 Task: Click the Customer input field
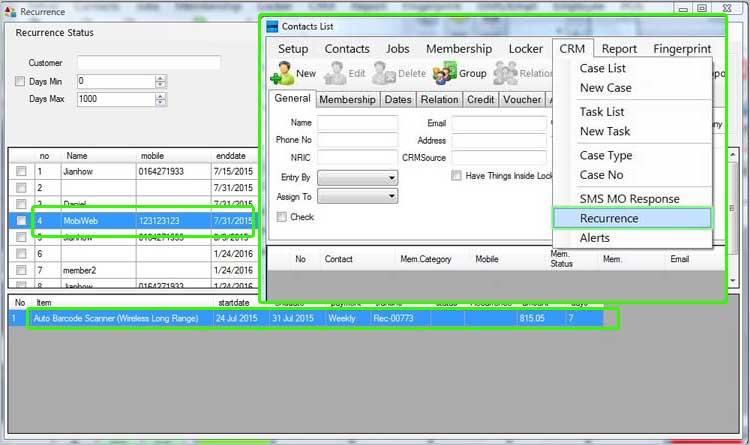[149, 63]
